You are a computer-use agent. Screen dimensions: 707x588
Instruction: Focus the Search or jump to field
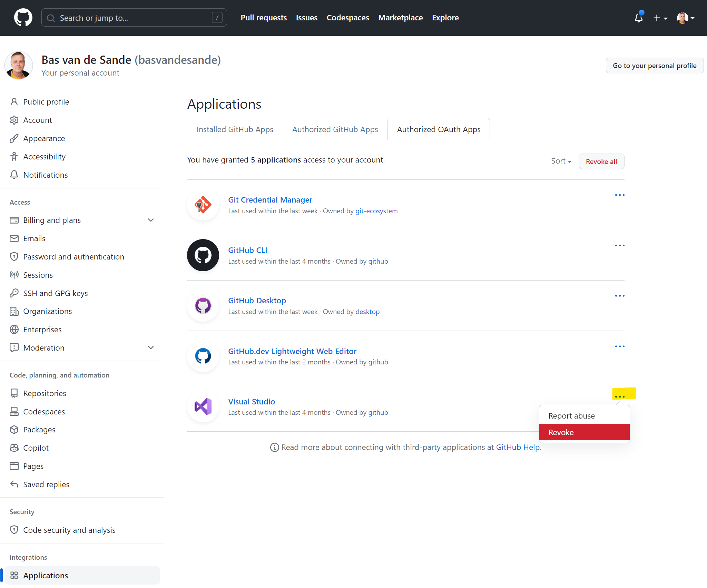pos(134,18)
